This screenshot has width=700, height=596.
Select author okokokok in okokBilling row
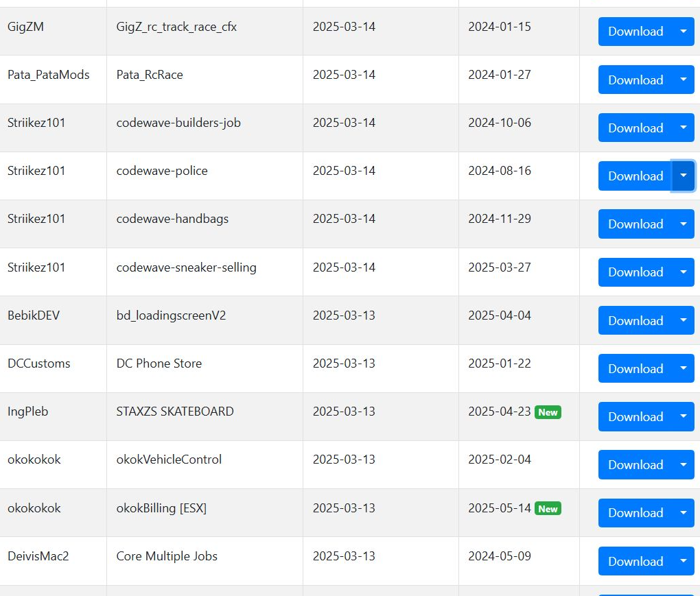34,508
